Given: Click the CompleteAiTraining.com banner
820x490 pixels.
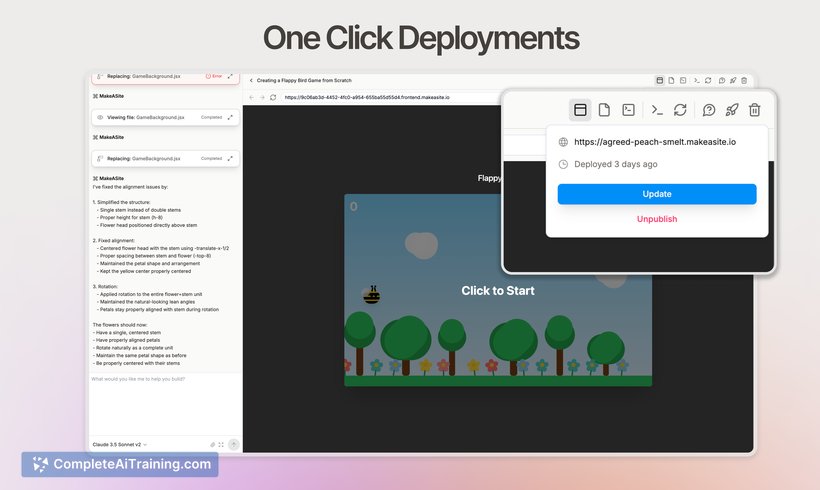Looking at the screenshot, I should 120,464.
